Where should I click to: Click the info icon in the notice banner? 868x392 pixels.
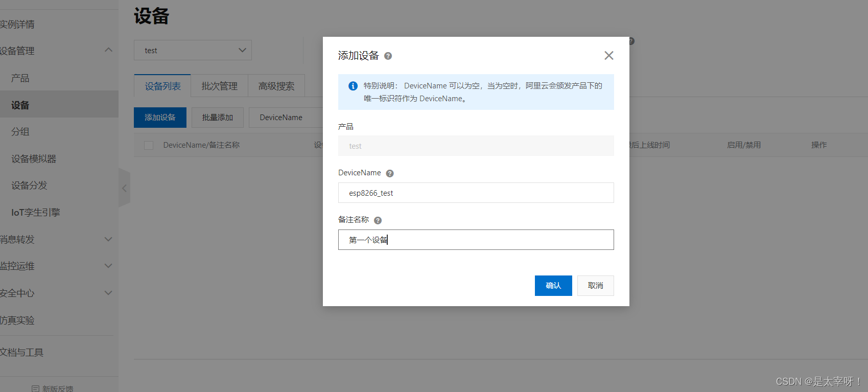(x=353, y=86)
